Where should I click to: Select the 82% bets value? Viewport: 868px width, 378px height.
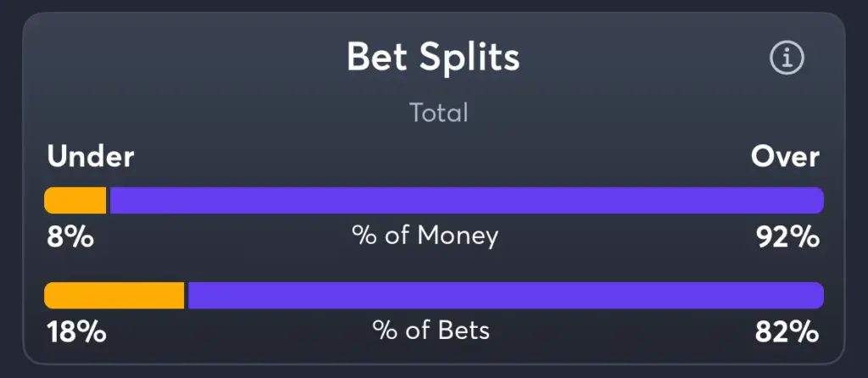tap(787, 332)
